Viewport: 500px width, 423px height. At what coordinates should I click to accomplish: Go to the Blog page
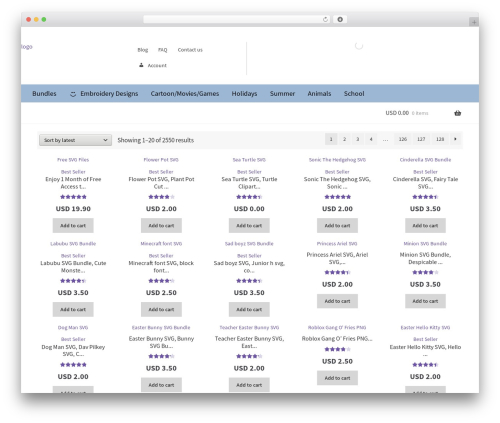click(x=143, y=50)
